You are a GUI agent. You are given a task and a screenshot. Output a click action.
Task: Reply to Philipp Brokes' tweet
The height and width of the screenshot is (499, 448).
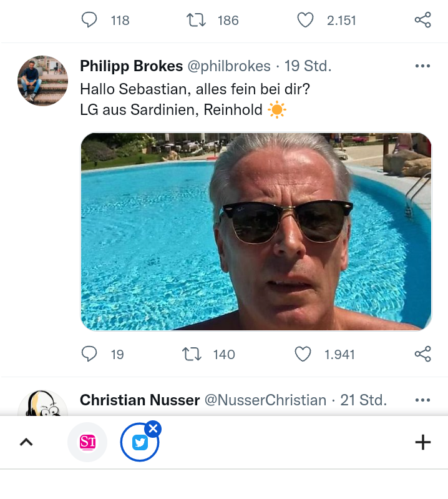(90, 354)
